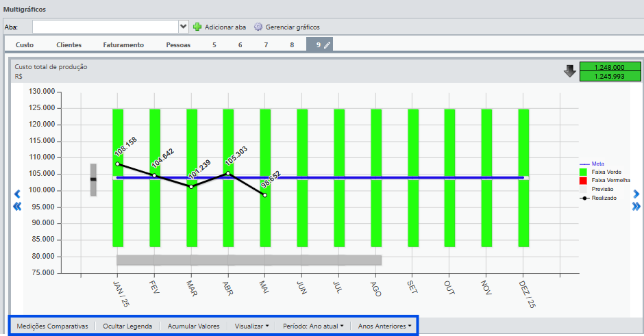Click the ABR data point 105.303
644x336 pixels.
coord(228,173)
